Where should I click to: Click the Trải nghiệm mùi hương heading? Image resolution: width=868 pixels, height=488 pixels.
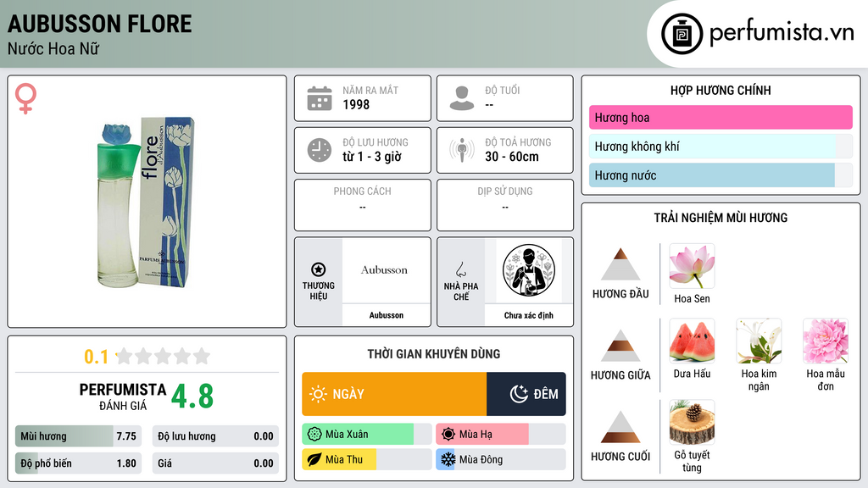(721, 218)
